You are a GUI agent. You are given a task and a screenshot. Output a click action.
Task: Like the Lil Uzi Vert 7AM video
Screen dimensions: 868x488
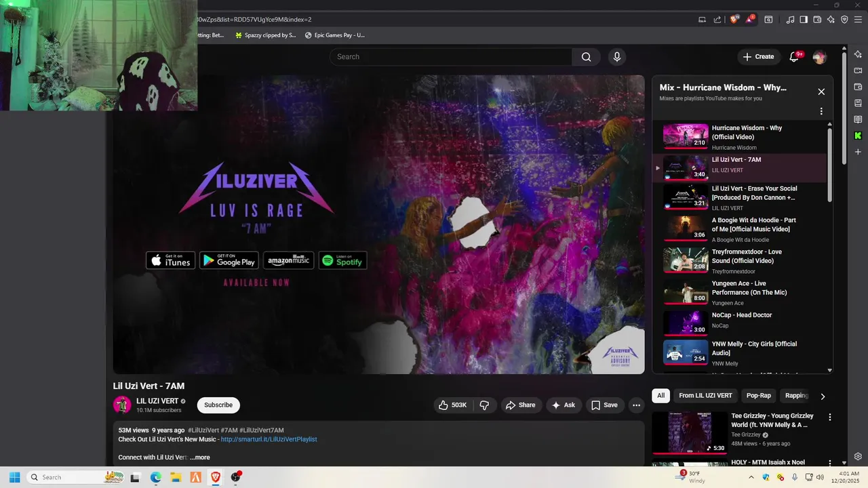452,405
